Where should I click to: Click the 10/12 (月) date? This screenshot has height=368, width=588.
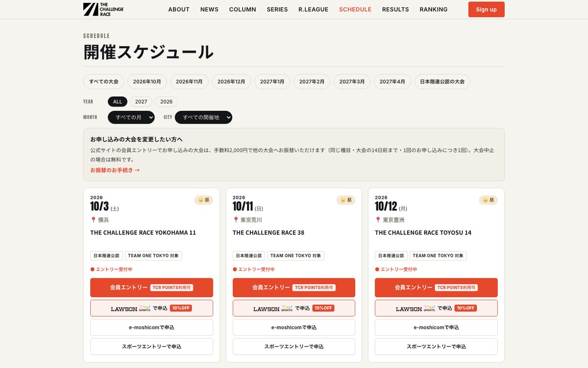(x=391, y=207)
